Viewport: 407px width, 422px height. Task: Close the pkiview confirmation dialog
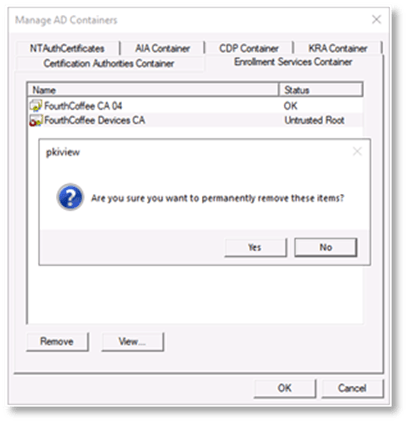[x=357, y=152]
